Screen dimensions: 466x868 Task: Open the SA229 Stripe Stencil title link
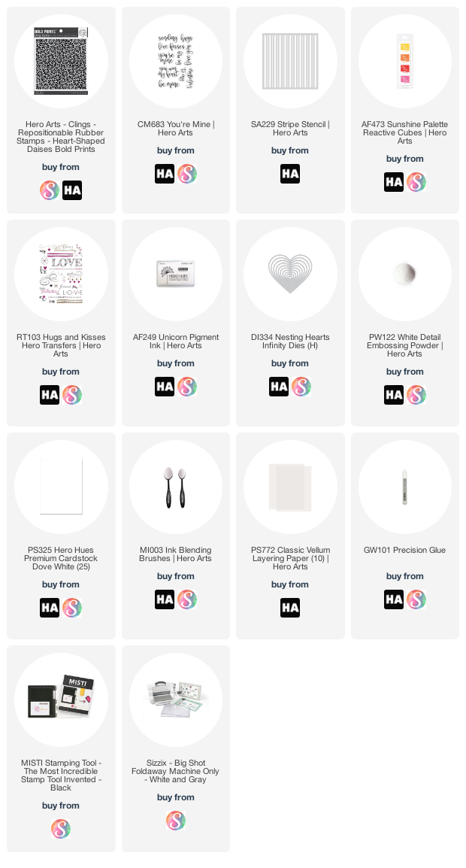pos(290,129)
